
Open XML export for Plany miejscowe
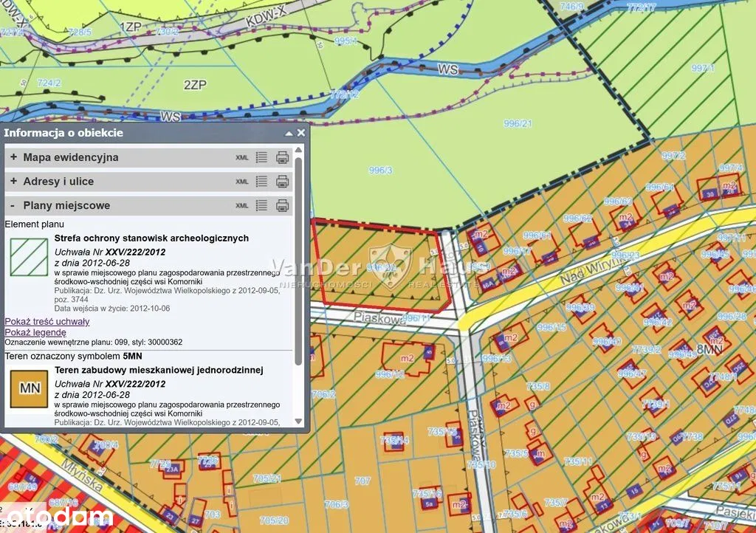242,206
